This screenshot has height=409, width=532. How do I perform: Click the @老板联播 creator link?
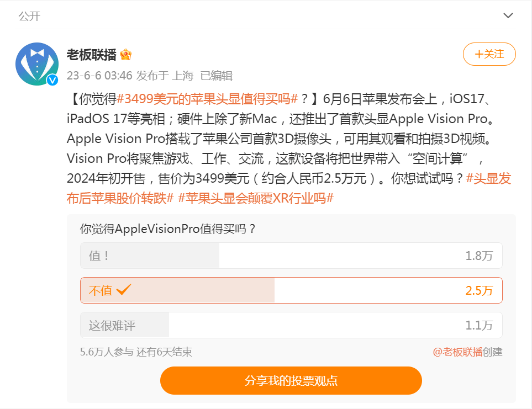[457, 352]
